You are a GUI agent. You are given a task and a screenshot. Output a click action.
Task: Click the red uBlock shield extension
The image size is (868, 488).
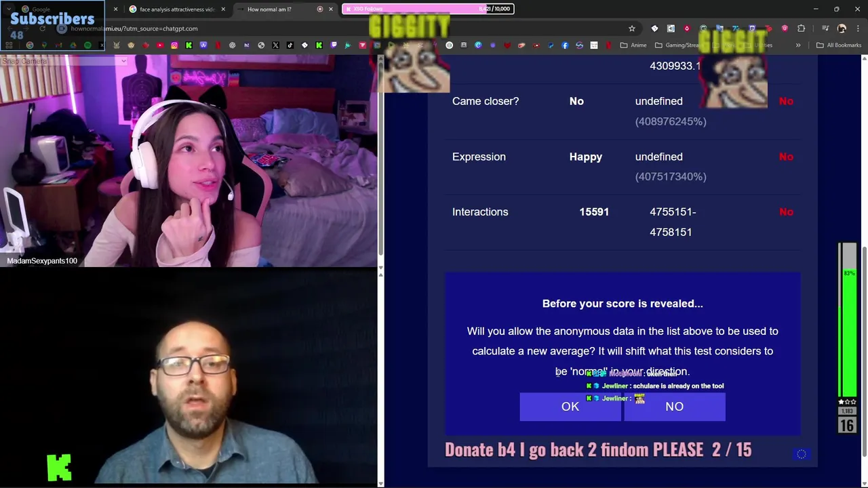[785, 28]
